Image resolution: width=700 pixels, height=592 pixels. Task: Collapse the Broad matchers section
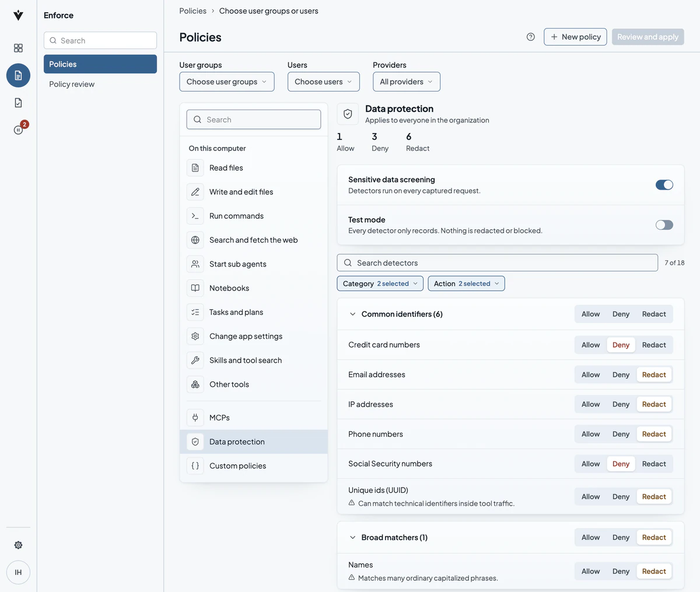(x=352, y=537)
